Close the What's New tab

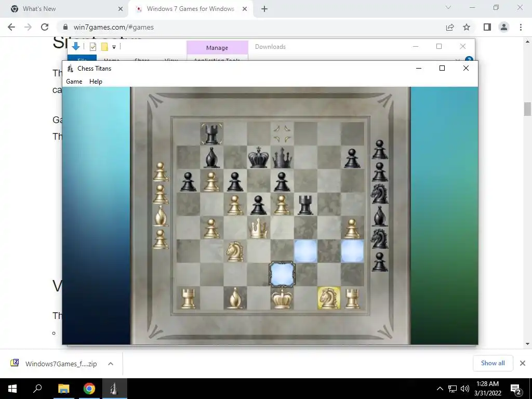[121, 9]
